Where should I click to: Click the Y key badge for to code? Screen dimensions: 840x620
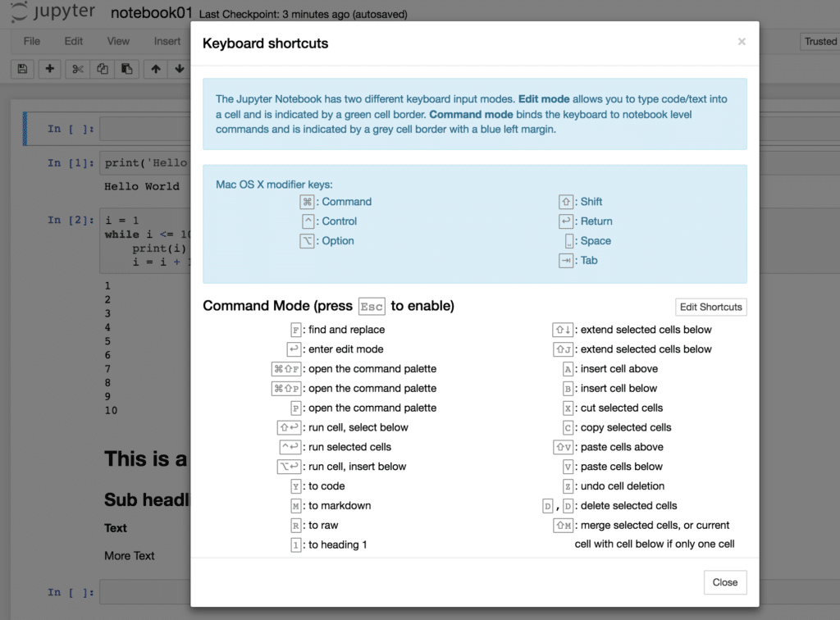295,486
